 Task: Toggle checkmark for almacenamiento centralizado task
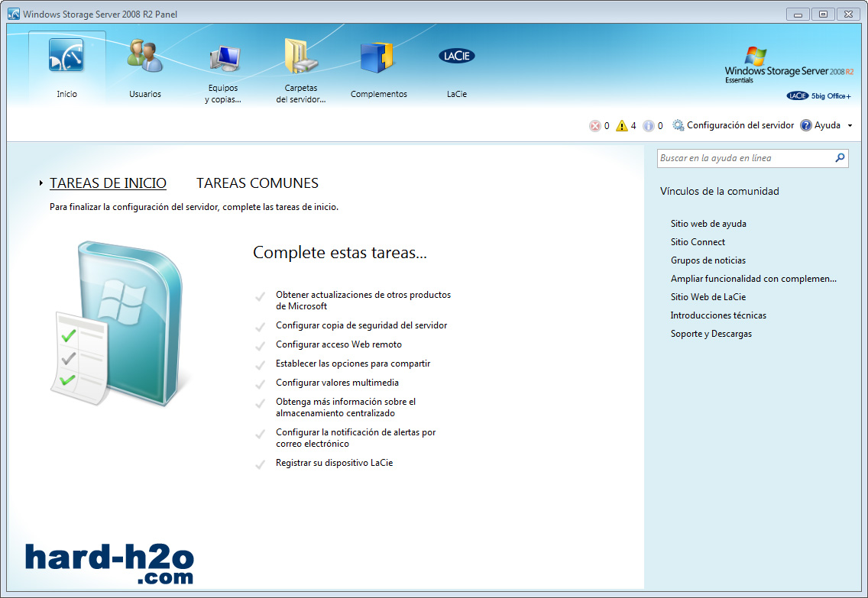(261, 403)
